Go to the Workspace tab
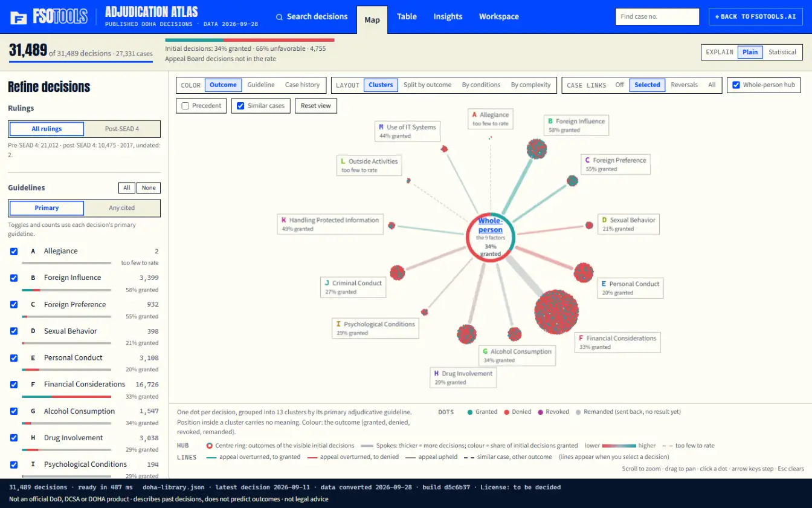The height and width of the screenshot is (508, 812). pyautogui.click(x=498, y=17)
